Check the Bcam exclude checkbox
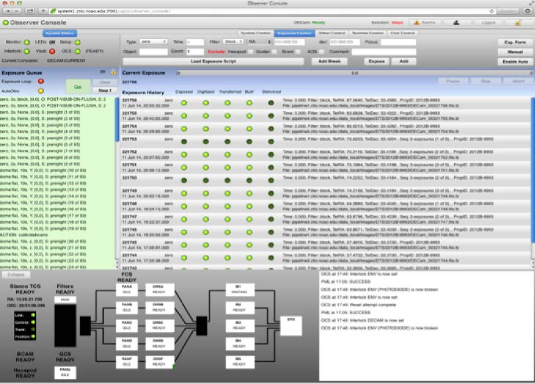The height and width of the screenshot is (384, 535). coord(298,52)
